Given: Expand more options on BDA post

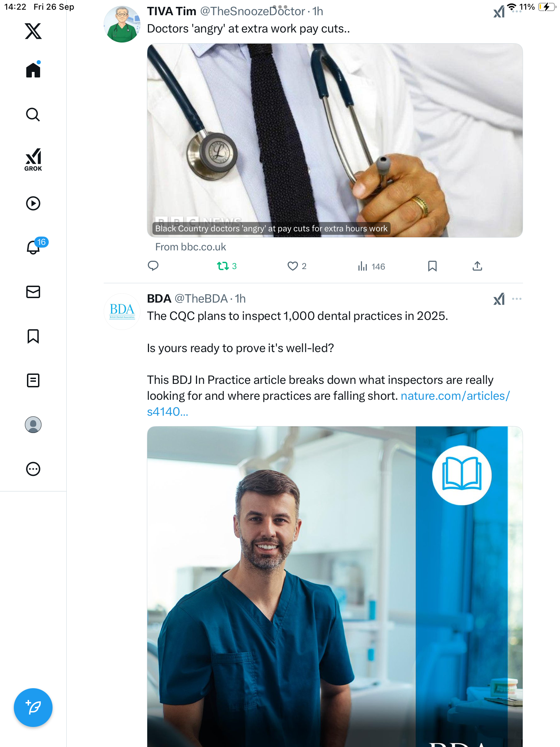Looking at the screenshot, I should click(517, 299).
